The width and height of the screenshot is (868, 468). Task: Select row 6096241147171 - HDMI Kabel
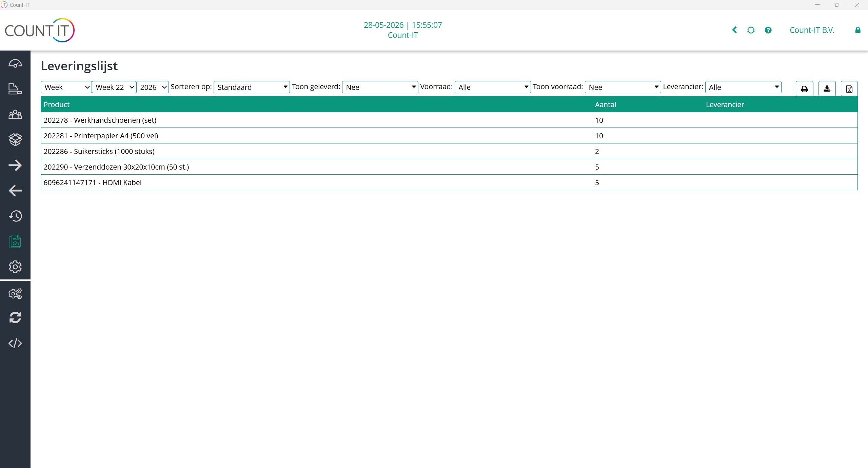click(449, 182)
